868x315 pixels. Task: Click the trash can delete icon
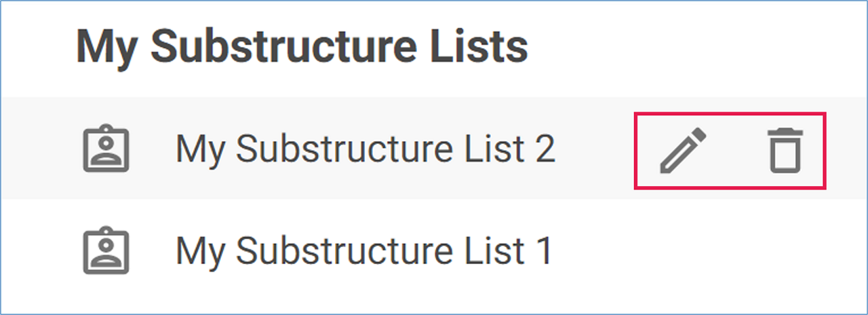click(785, 149)
